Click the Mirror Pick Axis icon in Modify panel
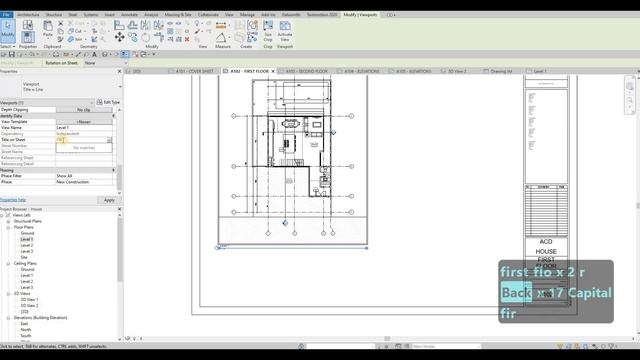 pyautogui.click(x=146, y=25)
